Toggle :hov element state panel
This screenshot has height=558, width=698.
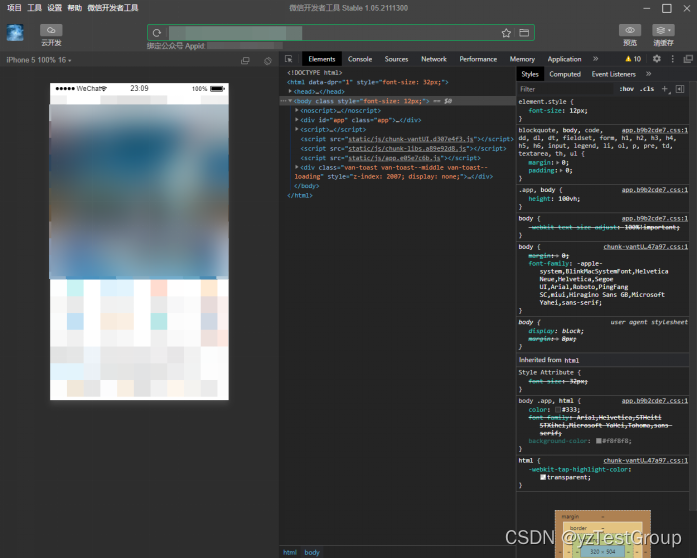(x=626, y=89)
